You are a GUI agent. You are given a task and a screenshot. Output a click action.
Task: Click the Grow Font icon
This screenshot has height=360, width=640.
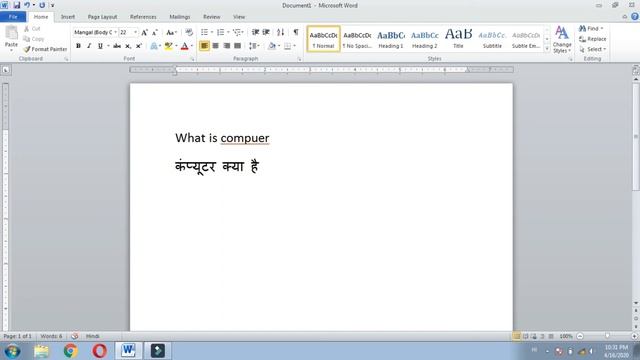click(144, 32)
